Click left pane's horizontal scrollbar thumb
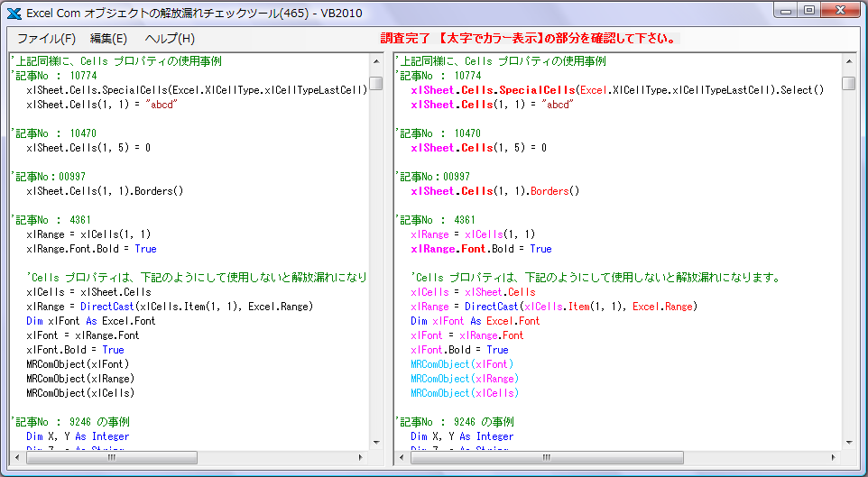 point(112,458)
